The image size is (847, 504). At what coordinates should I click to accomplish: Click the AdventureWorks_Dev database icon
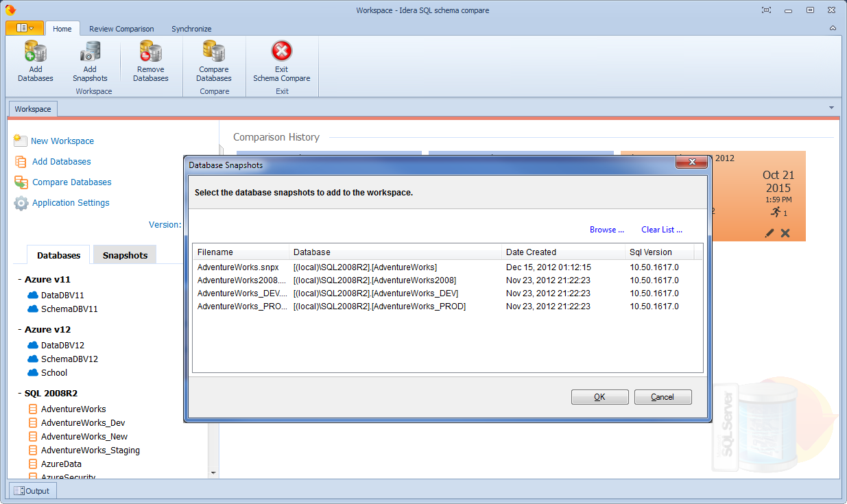click(x=33, y=422)
